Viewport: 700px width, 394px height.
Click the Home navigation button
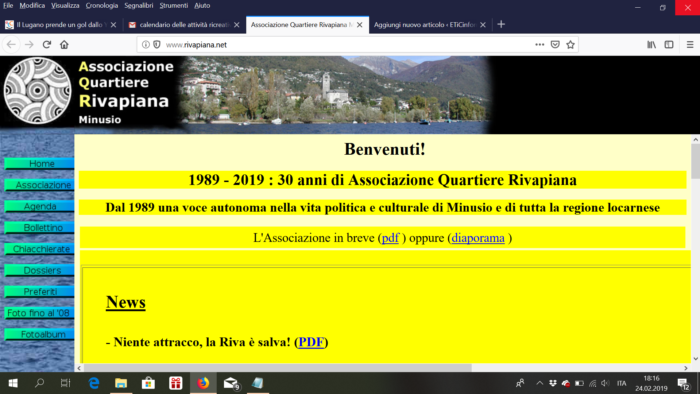point(39,164)
